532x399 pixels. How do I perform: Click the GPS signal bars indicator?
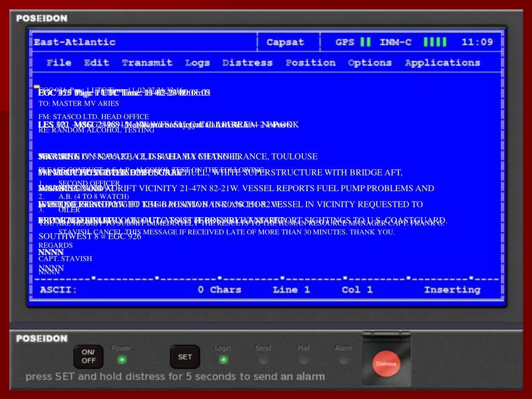(365, 42)
